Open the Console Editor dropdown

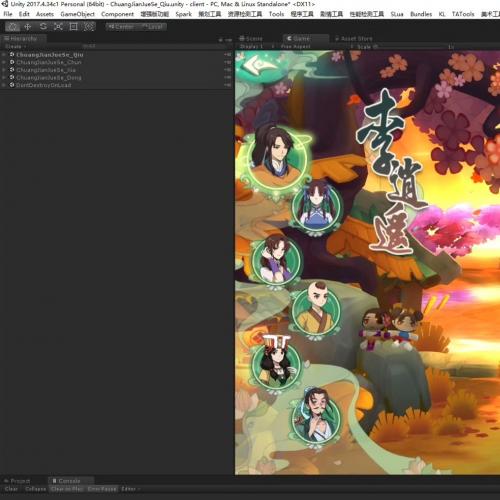[130, 489]
